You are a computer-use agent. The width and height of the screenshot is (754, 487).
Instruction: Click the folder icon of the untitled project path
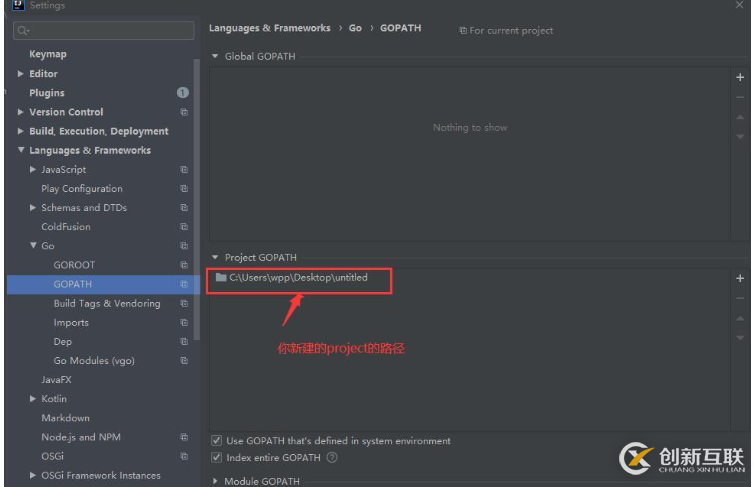tap(221, 277)
